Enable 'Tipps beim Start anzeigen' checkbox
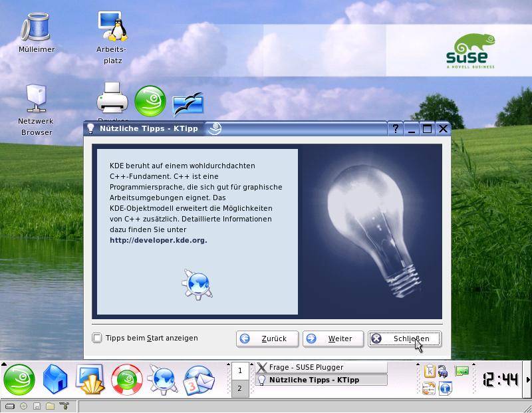The image size is (532, 413). pyautogui.click(x=97, y=338)
